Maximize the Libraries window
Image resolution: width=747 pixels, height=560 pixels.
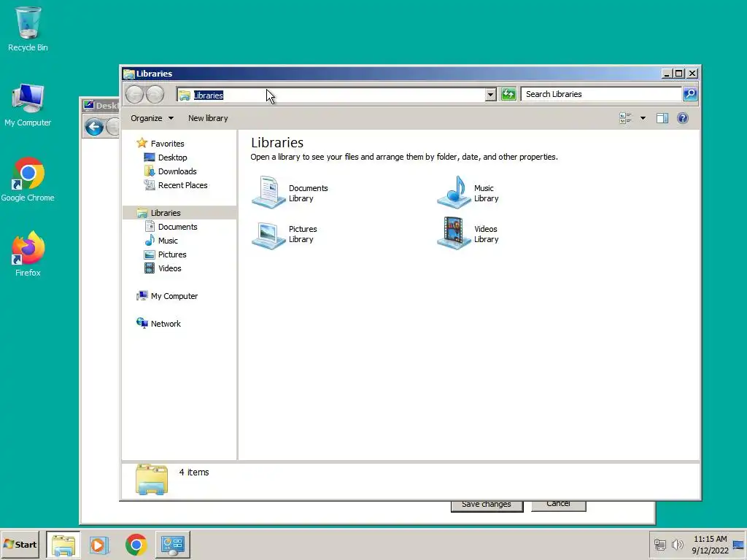pyautogui.click(x=679, y=74)
